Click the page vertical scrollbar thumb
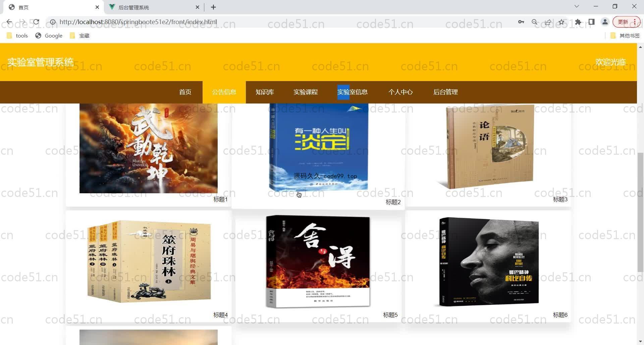 [640, 212]
